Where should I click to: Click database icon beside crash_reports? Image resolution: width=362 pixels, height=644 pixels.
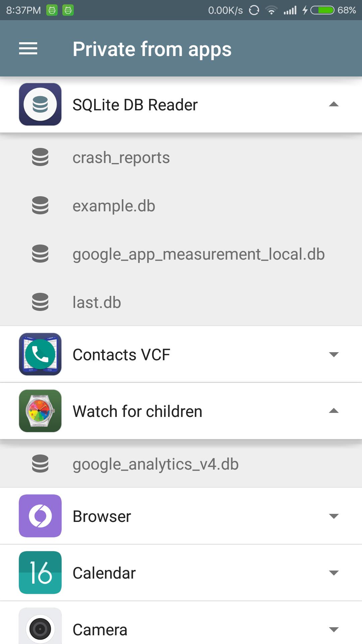point(40,157)
